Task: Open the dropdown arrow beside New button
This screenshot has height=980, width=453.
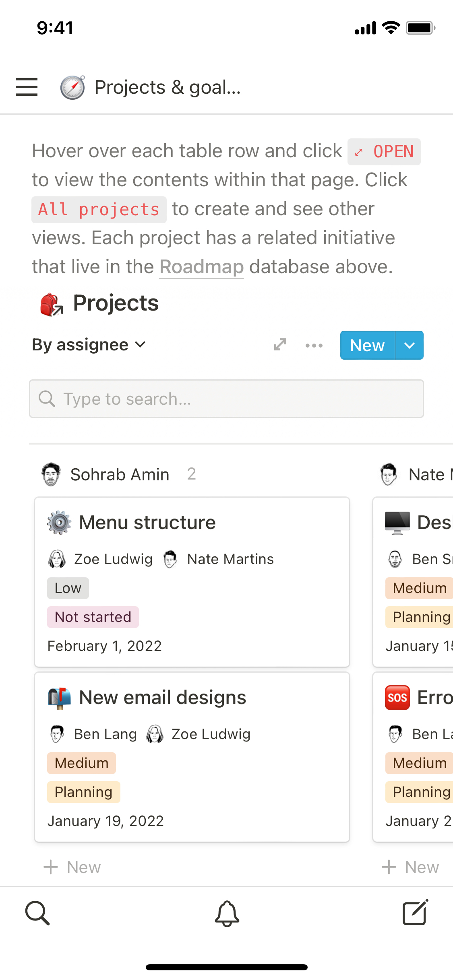Action: point(409,345)
